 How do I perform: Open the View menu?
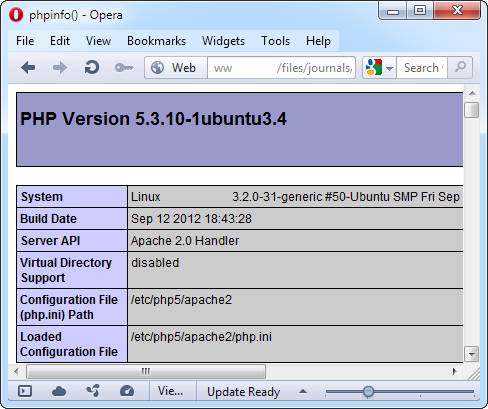98,41
